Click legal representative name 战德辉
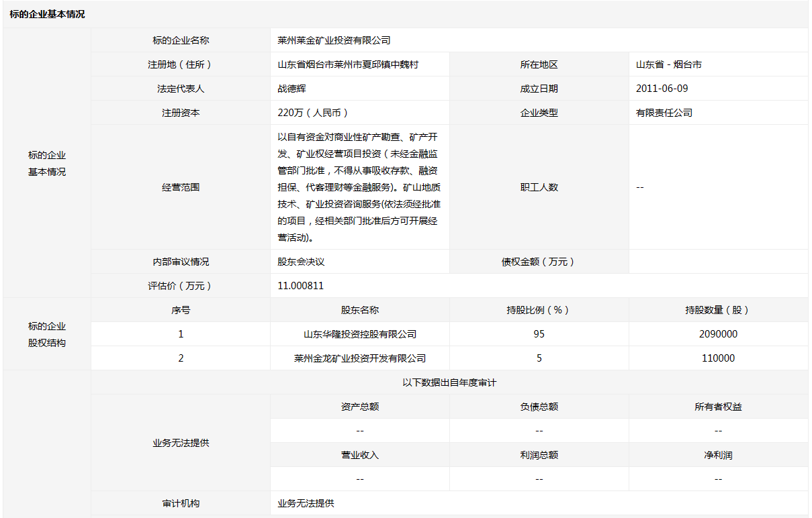The height and width of the screenshot is (518, 812). pyautogui.click(x=291, y=89)
